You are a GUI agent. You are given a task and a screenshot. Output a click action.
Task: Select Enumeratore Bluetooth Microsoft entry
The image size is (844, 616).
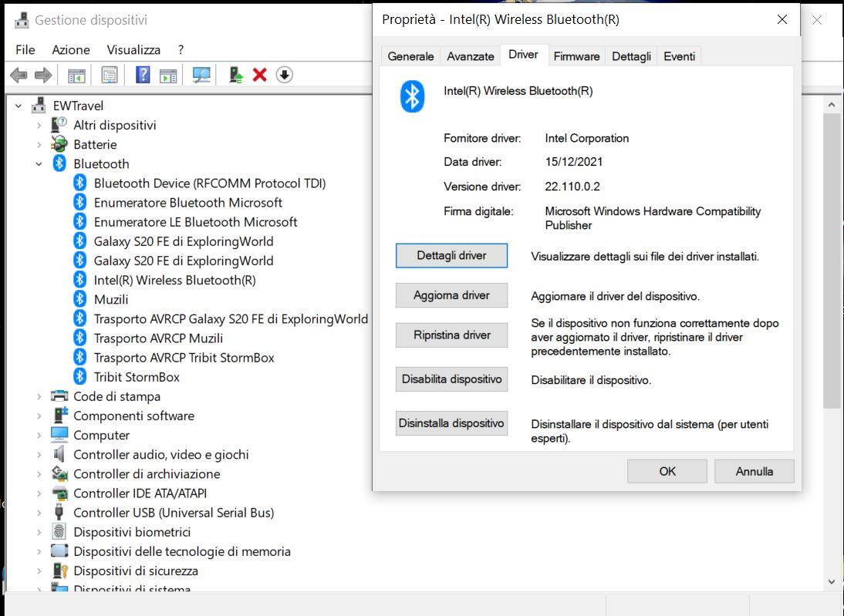187,202
